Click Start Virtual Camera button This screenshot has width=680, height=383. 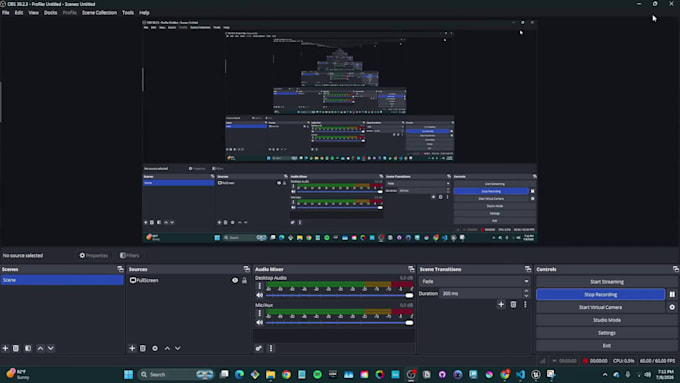click(x=601, y=307)
